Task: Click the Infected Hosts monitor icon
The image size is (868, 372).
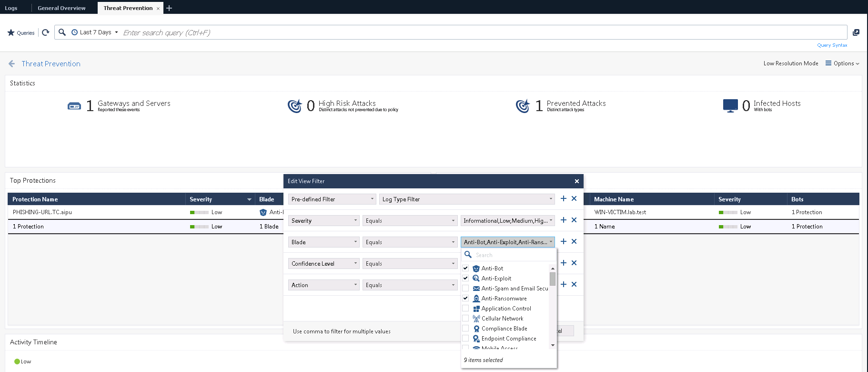Action: (x=730, y=106)
